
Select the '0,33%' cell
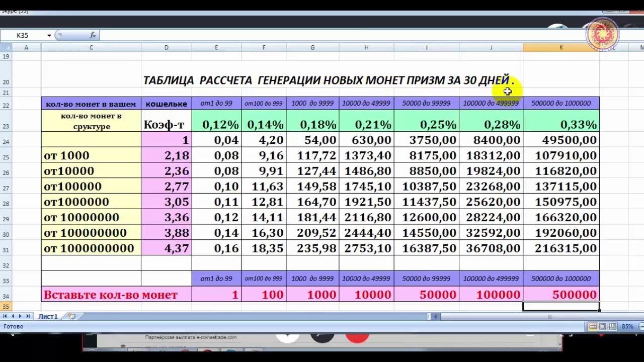[561, 122]
